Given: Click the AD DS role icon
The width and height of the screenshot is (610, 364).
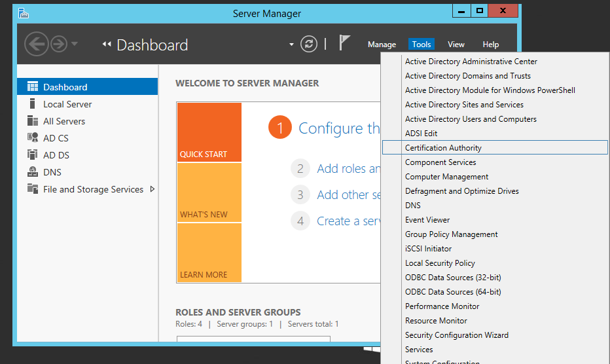Looking at the screenshot, I should point(33,155).
